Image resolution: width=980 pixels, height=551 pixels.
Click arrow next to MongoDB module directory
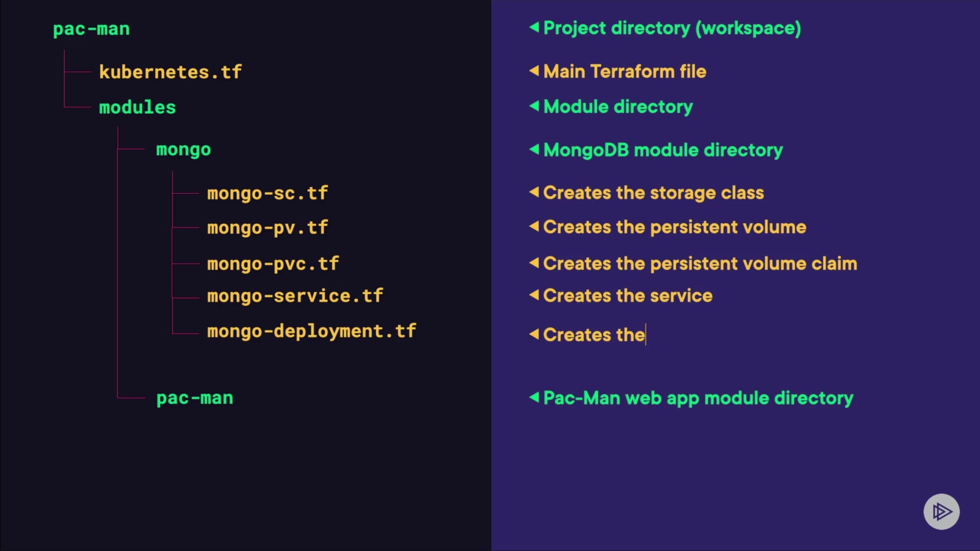(534, 149)
